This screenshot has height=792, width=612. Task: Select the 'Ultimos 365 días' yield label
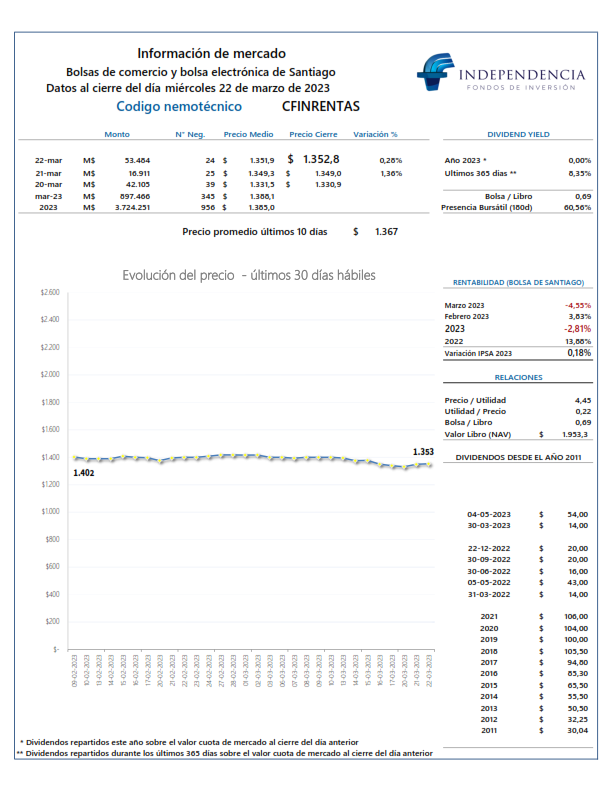(x=480, y=173)
